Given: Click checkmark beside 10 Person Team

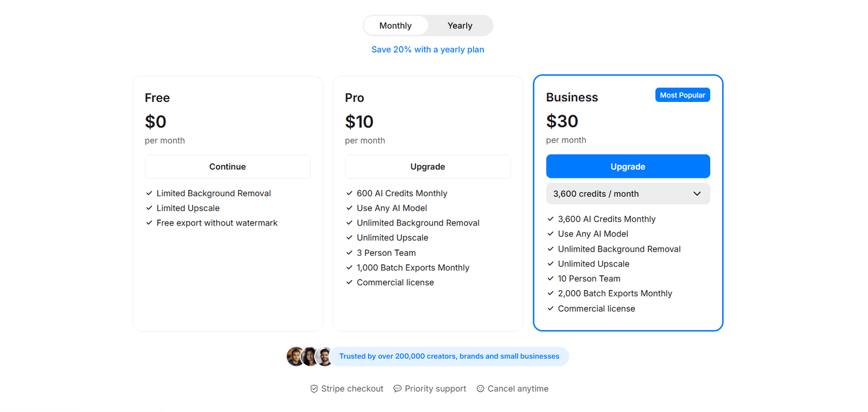Looking at the screenshot, I should [x=551, y=279].
